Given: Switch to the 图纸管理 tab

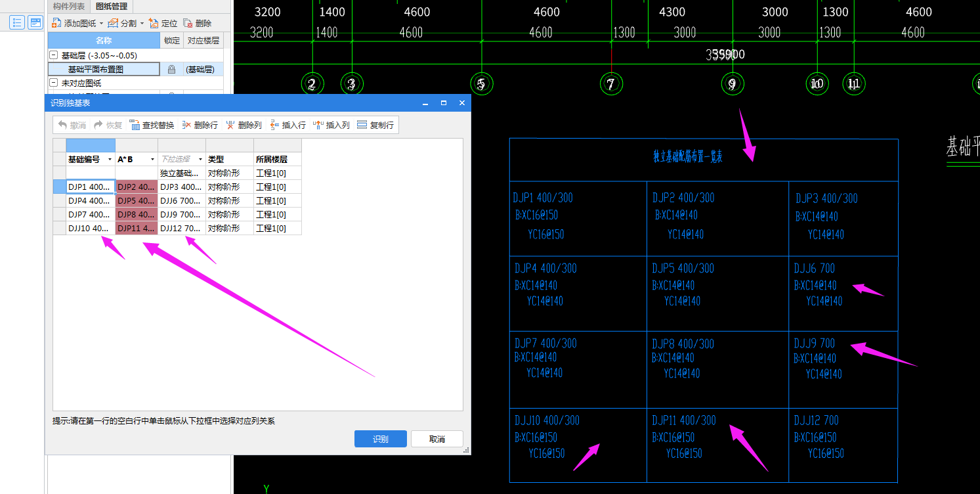Looking at the screenshot, I should pyautogui.click(x=111, y=7).
